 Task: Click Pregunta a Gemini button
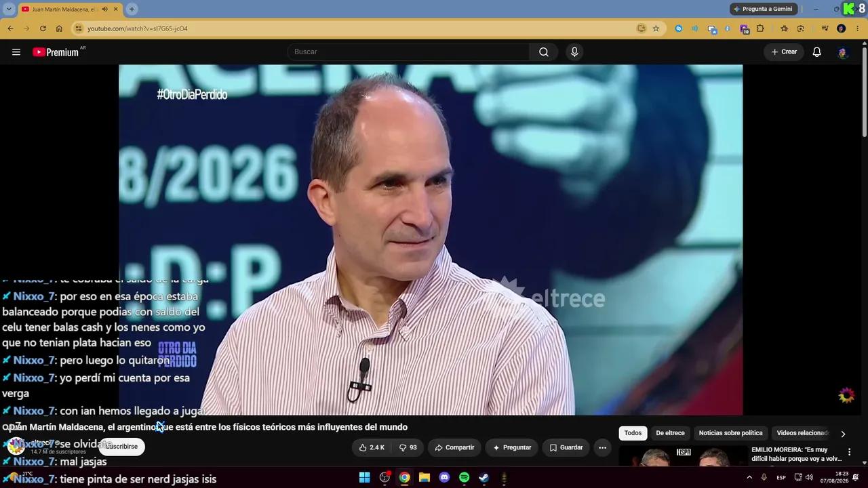coord(764,9)
